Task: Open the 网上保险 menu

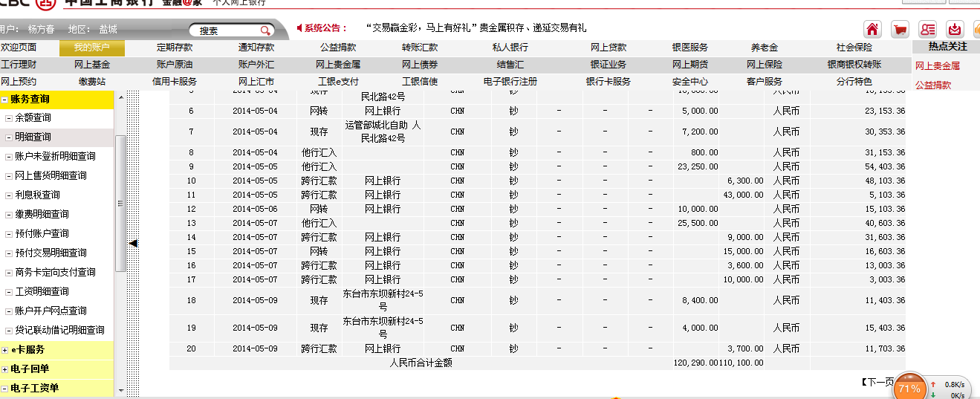Action: point(765,65)
